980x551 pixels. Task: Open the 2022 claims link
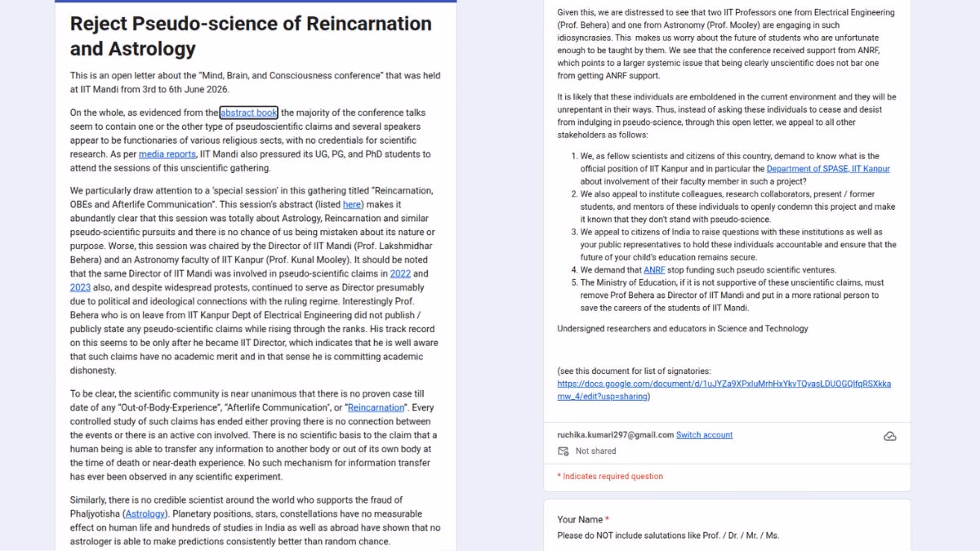(400, 273)
